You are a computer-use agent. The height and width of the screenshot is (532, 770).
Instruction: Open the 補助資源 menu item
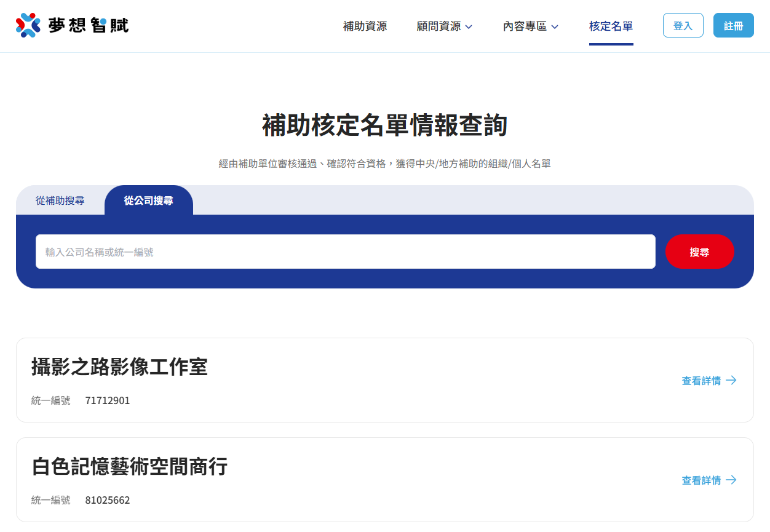point(365,26)
